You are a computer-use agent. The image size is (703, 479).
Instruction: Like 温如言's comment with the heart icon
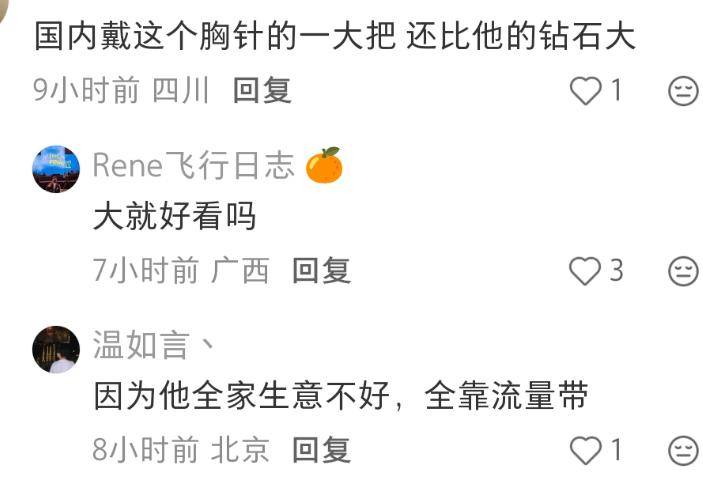[x=586, y=450]
